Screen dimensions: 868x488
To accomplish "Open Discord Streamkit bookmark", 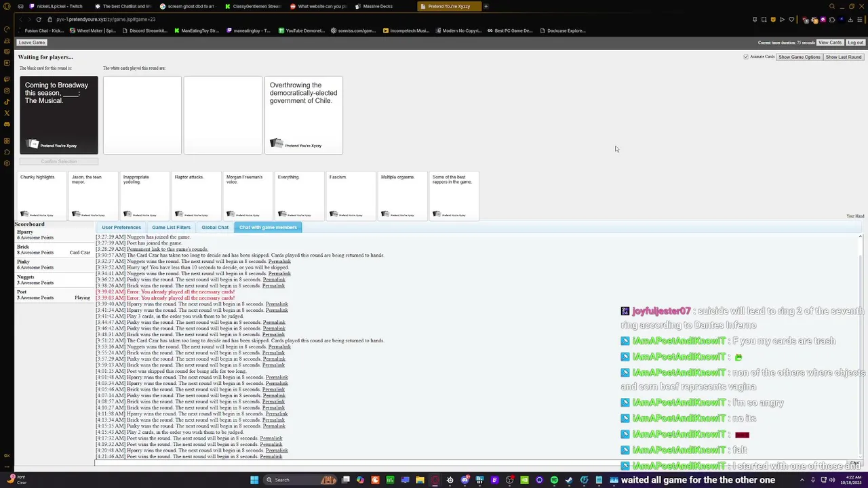I will (145, 30).
